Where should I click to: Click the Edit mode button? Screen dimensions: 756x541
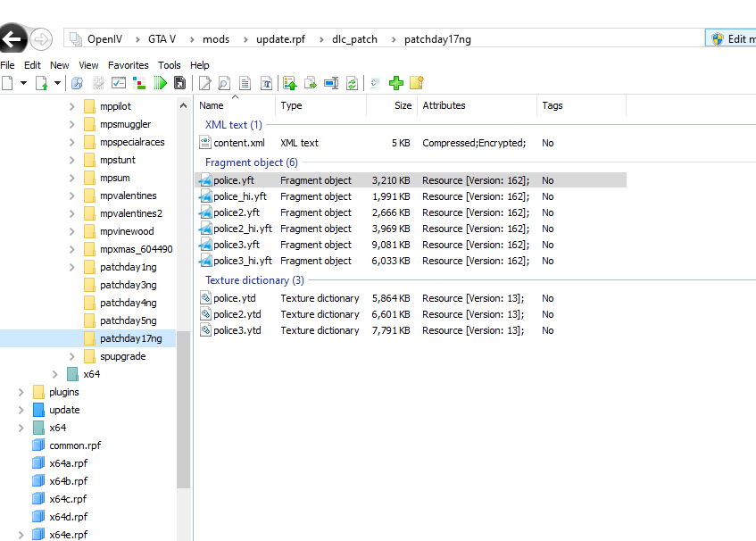pos(732,39)
